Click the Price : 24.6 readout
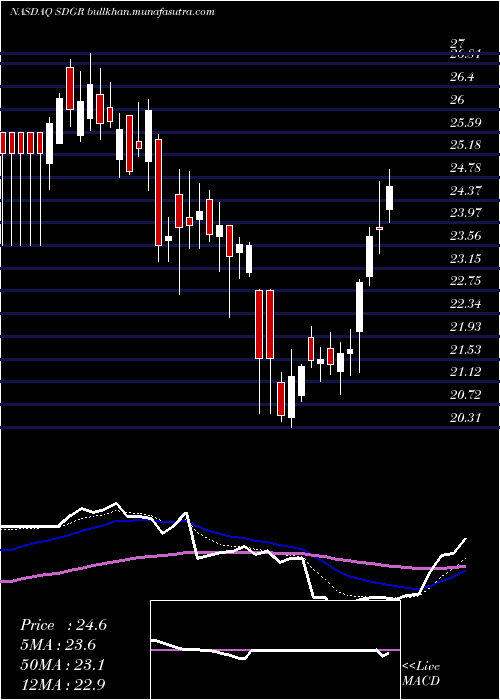500x700 pixels. pos(63,625)
